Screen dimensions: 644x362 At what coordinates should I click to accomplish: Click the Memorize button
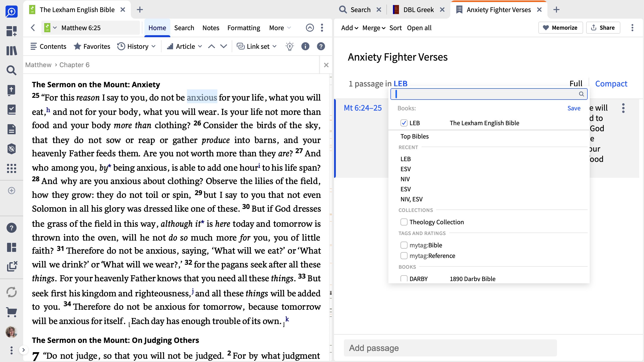coord(560,28)
